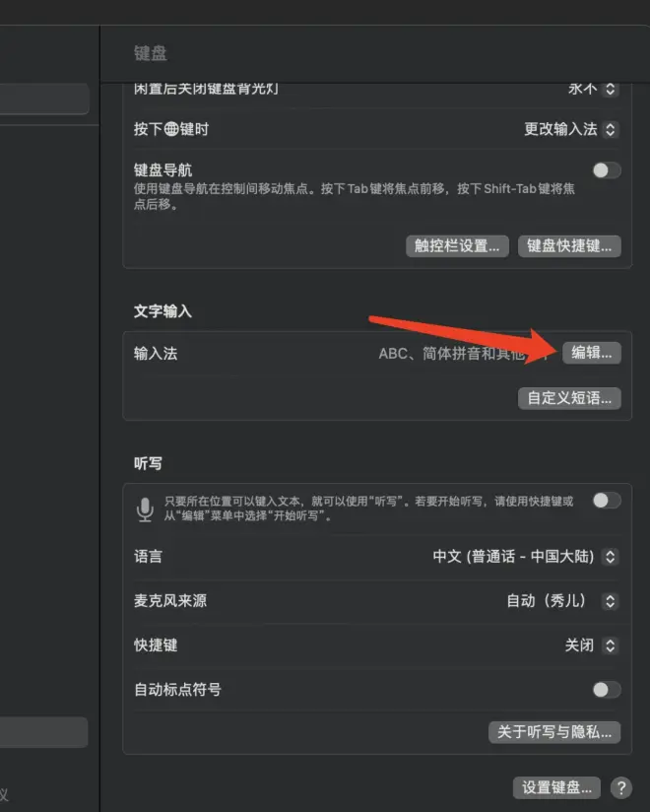Open keyboard backlight idle timeout dropdown

[593, 89]
